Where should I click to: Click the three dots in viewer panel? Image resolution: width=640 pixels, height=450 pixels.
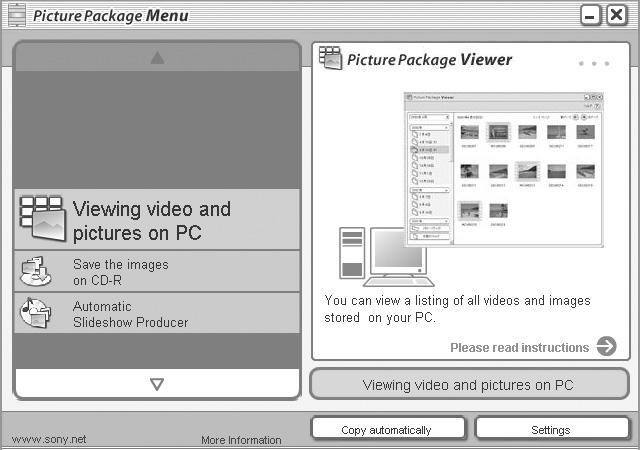coord(594,64)
